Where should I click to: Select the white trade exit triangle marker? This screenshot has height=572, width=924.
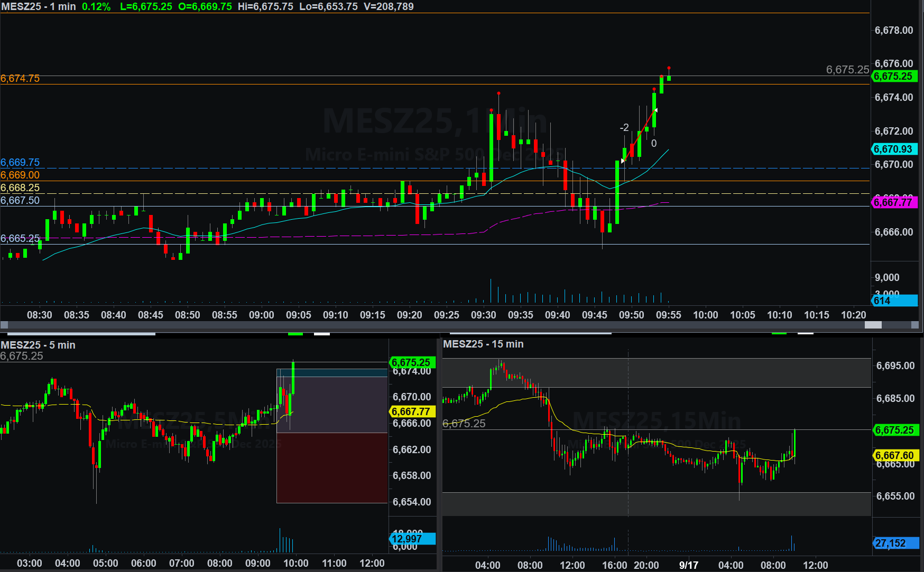(x=655, y=110)
